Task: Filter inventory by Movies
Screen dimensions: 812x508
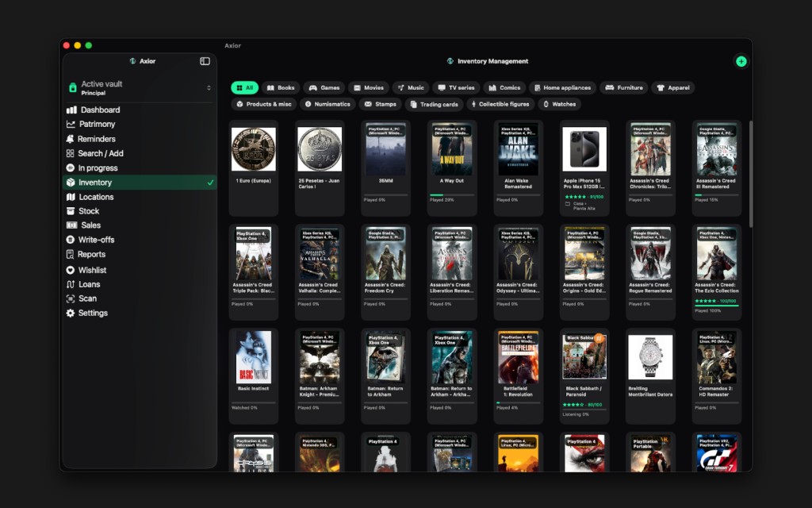Action: (369, 87)
